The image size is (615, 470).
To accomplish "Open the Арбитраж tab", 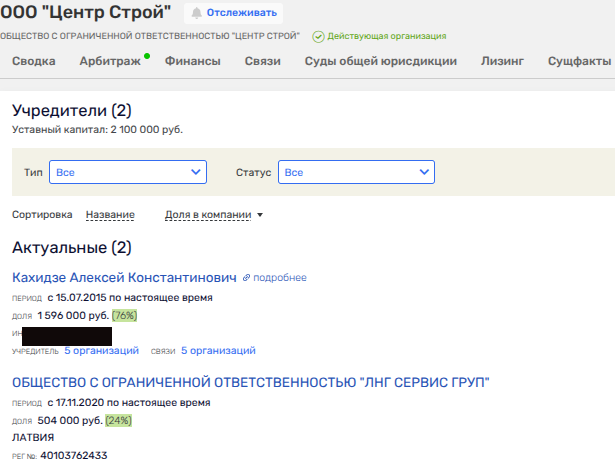I will pyautogui.click(x=110, y=62).
